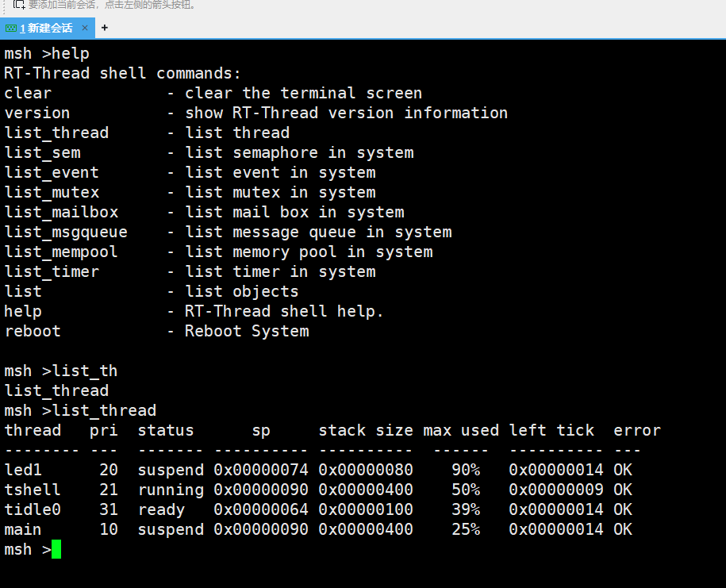Viewport: 726px width, 588px height.
Task: Click the 'tshell' thread name
Action: click(x=33, y=490)
